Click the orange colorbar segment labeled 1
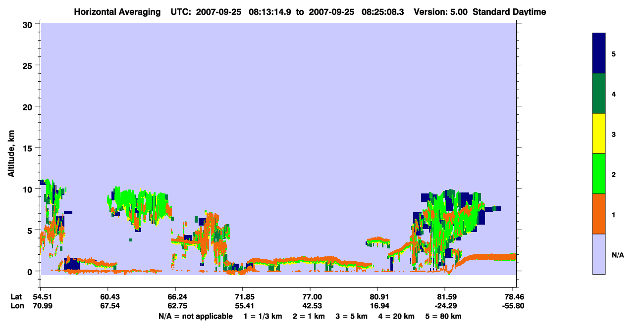Screen dimensions: 644x330 click(599, 214)
